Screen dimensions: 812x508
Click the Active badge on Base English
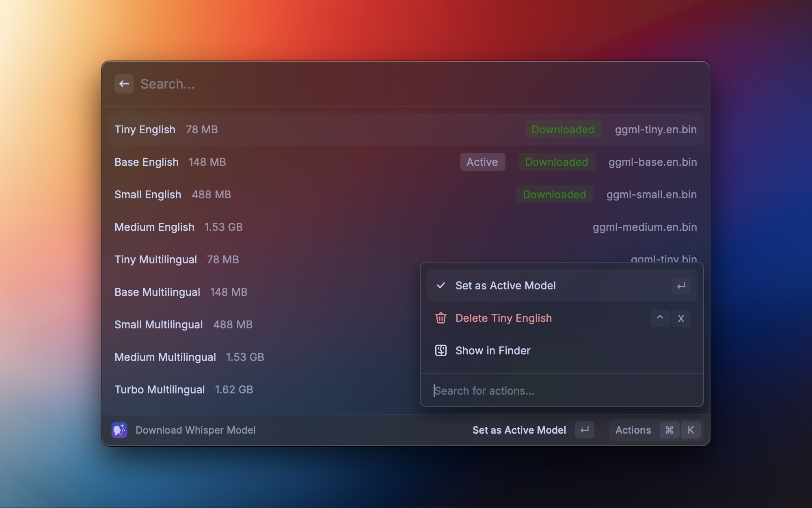coord(482,162)
